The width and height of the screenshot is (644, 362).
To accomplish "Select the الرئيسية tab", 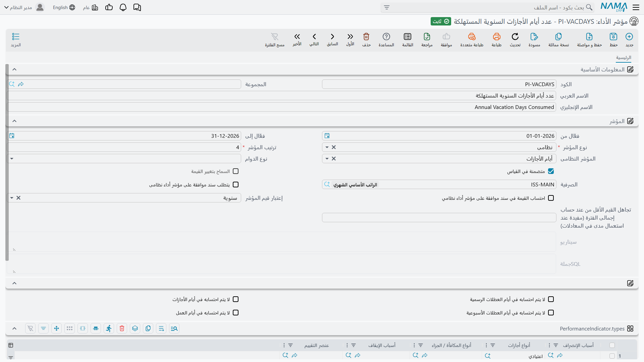I will click(x=624, y=58).
